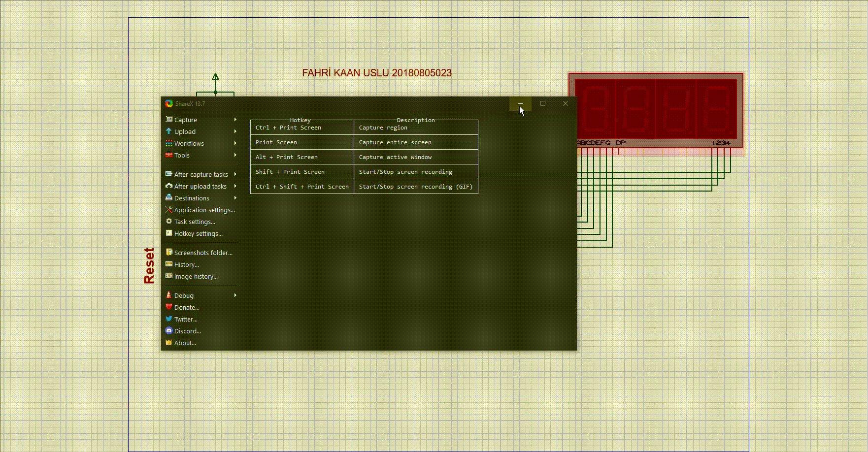Expand the Workflows submenu arrow
This screenshot has height=452, width=868.
[235, 143]
